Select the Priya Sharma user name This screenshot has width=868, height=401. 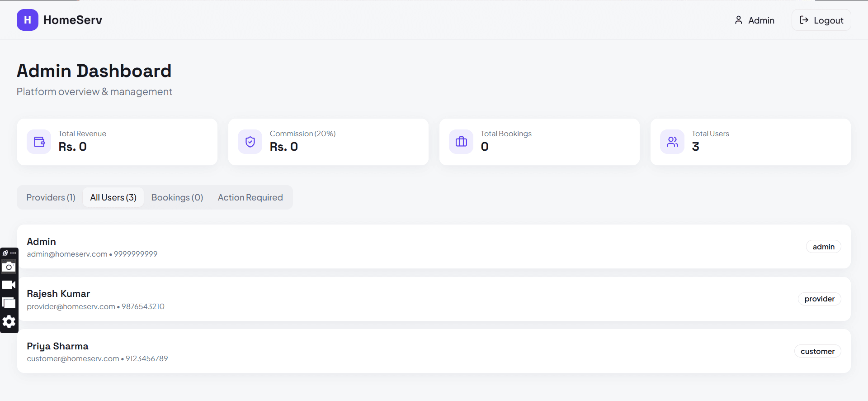(57, 346)
